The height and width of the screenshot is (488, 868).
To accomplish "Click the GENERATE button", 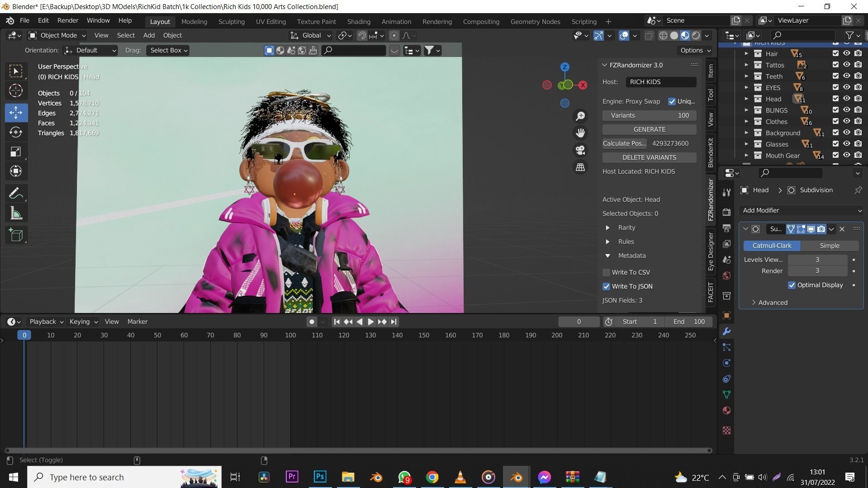I will click(649, 129).
